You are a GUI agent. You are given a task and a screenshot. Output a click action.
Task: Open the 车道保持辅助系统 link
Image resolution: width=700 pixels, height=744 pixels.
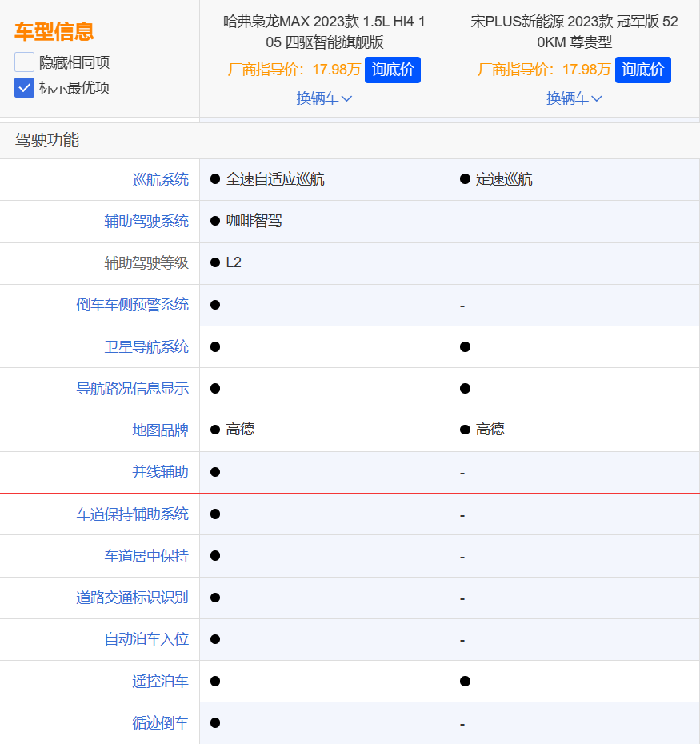133,514
